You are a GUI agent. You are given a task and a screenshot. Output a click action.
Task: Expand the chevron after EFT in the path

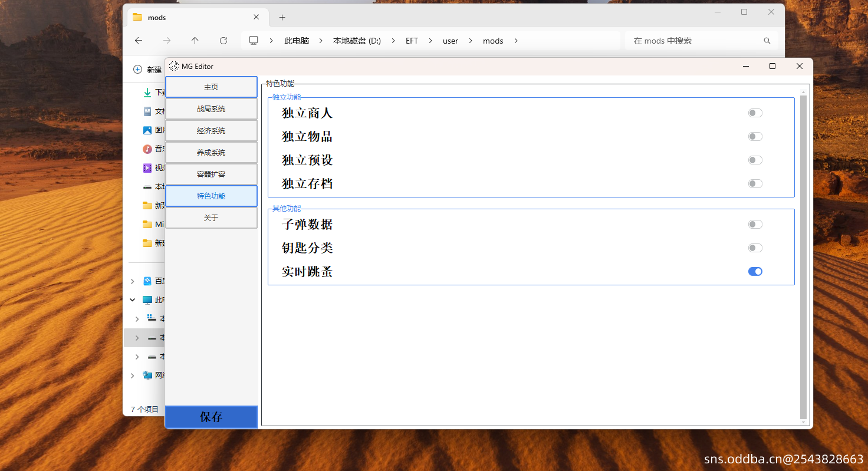click(430, 41)
